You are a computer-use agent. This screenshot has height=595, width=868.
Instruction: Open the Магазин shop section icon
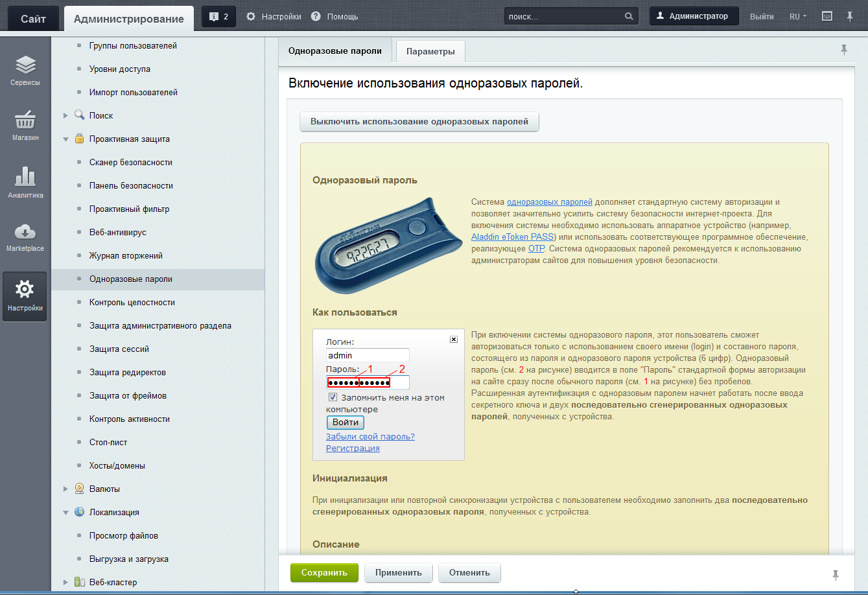pos(25,125)
